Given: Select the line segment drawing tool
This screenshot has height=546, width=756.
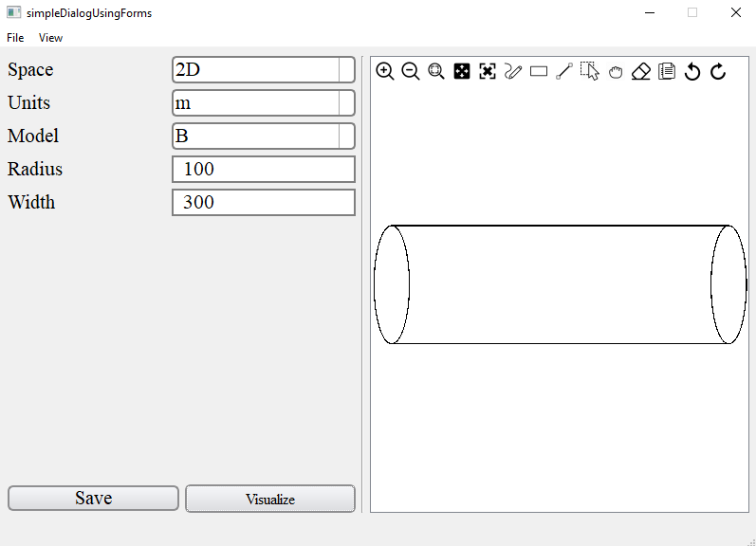Looking at the screenshot, I should [564, 71].
